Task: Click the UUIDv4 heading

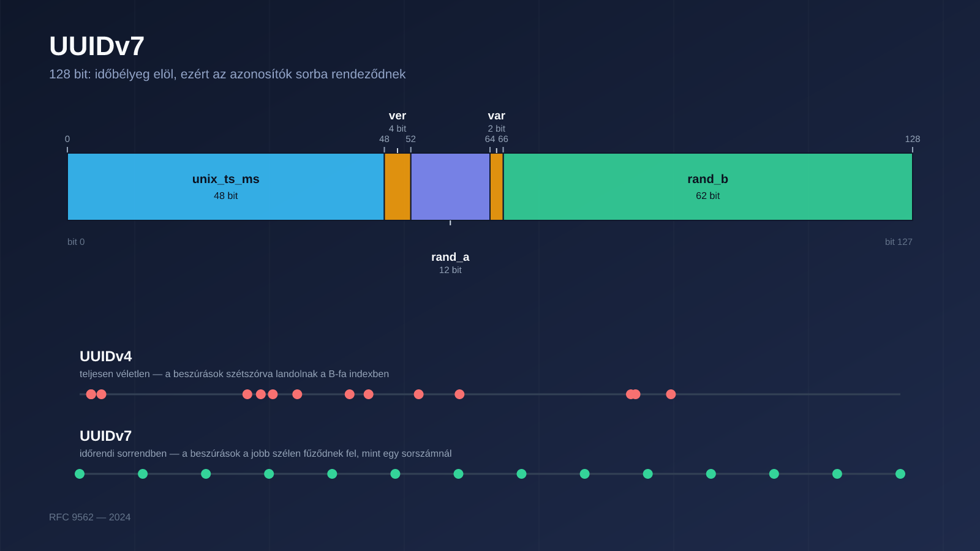Action: 106,356
